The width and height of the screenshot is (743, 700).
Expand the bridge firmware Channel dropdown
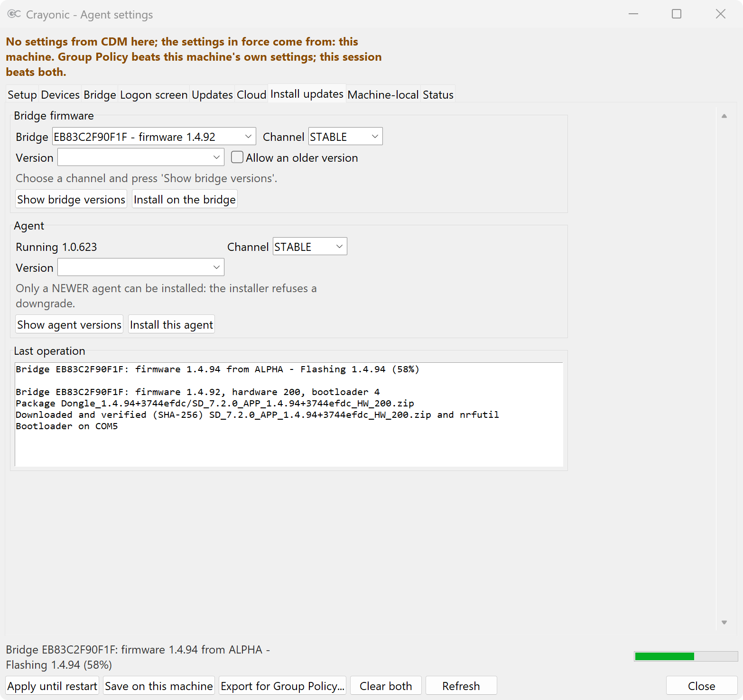tap(345, 137)
